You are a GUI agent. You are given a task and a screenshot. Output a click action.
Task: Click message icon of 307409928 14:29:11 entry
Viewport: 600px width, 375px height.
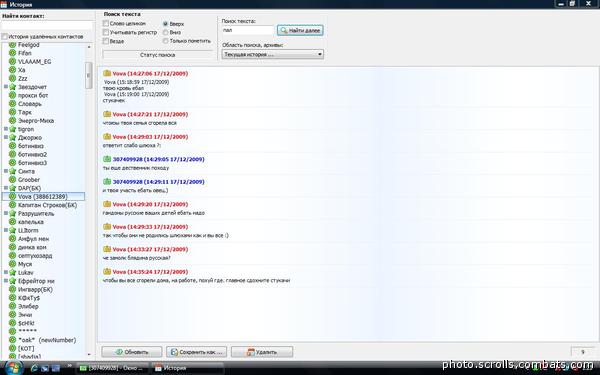107,182
